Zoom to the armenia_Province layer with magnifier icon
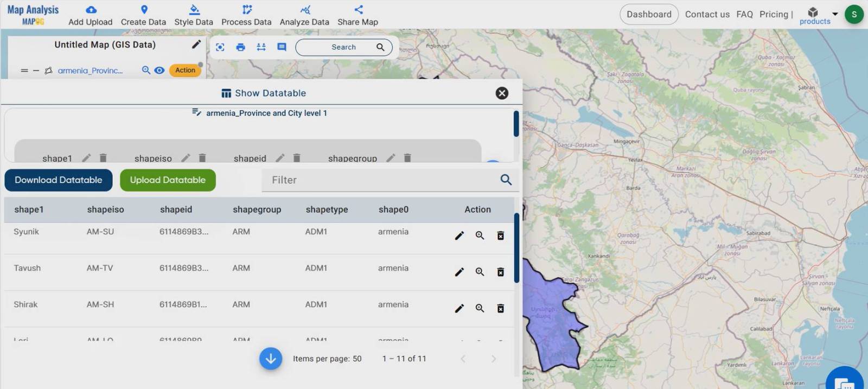The height and width of the screenshot is (389, 868). pos(146,70)
